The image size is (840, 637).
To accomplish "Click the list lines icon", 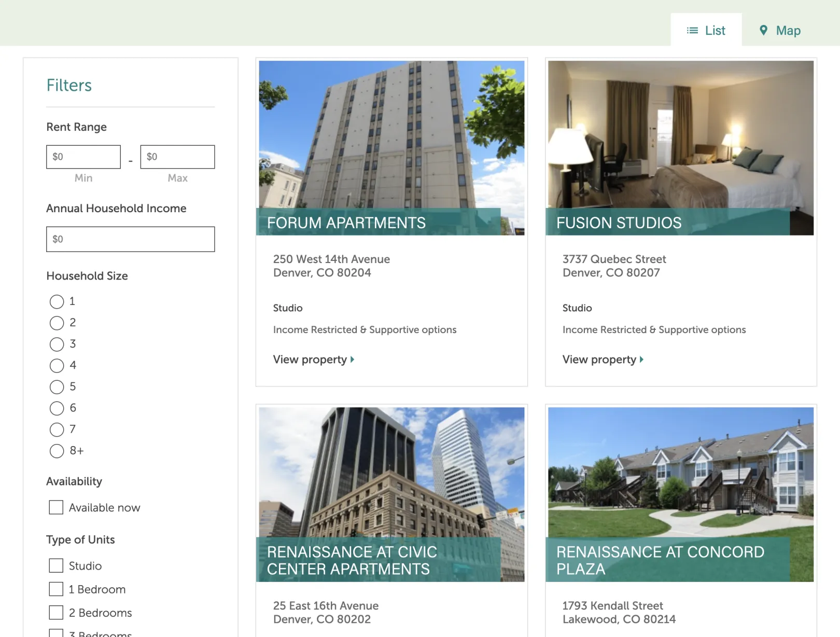I will 692,31.
